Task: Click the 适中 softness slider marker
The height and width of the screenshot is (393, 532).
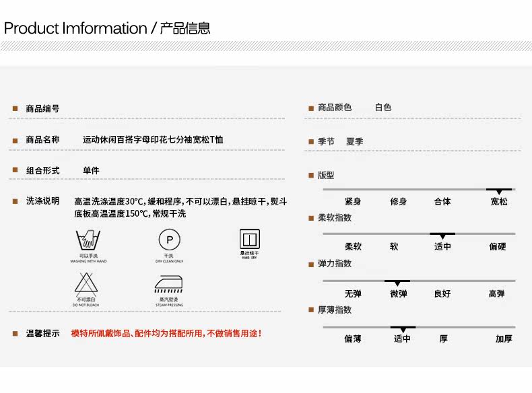Action: tap(442, 236)
